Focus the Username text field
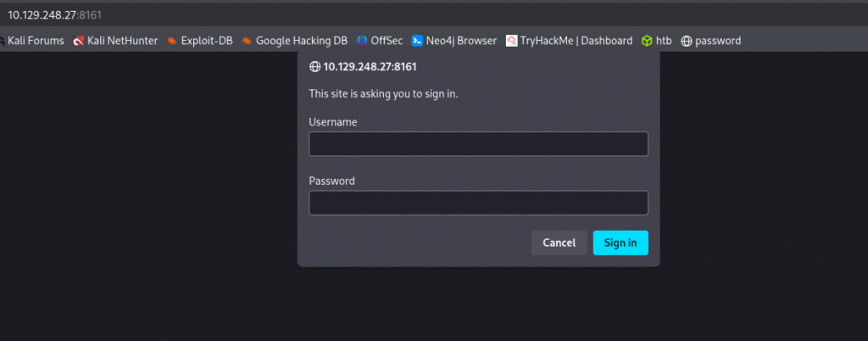868x341 pixels. click(x=478, y=144)
